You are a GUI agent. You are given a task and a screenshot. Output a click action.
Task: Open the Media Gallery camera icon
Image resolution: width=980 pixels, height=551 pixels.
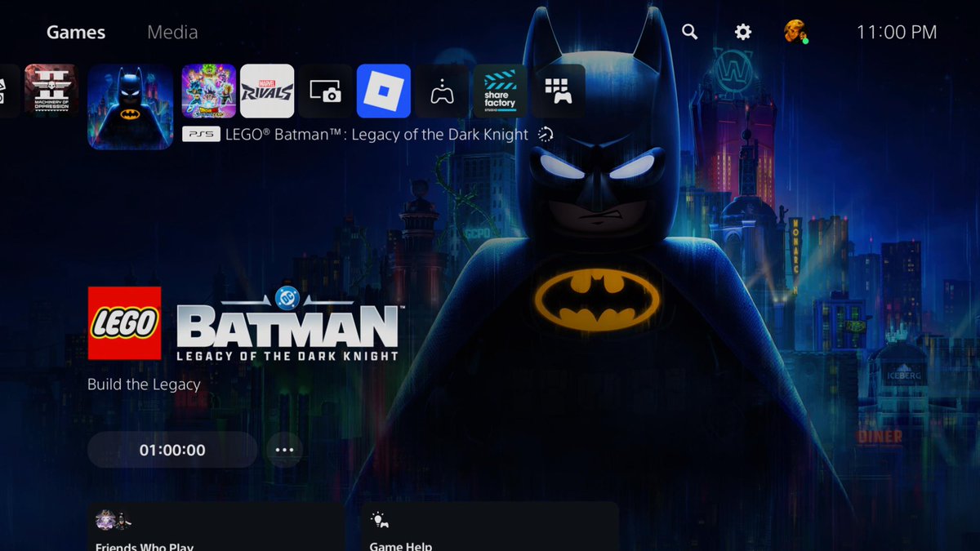pos(325,91)
